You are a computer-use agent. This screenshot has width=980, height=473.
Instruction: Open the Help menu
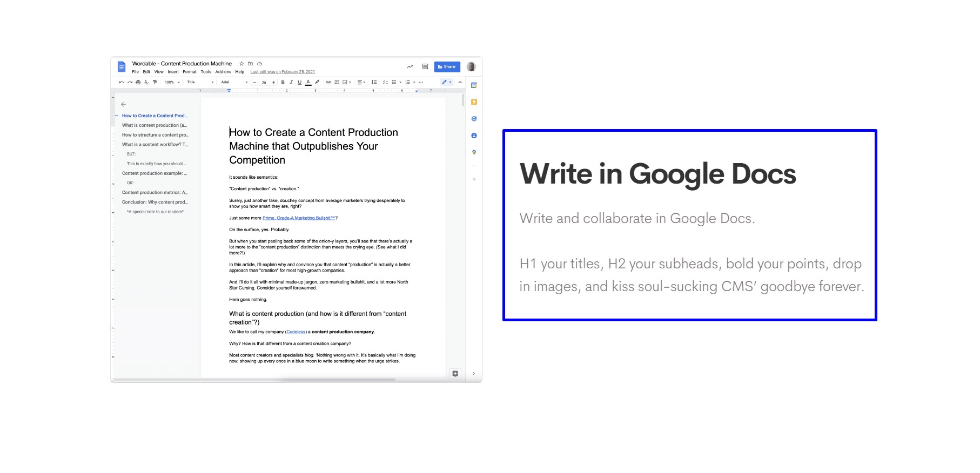(x=240, y=72)
